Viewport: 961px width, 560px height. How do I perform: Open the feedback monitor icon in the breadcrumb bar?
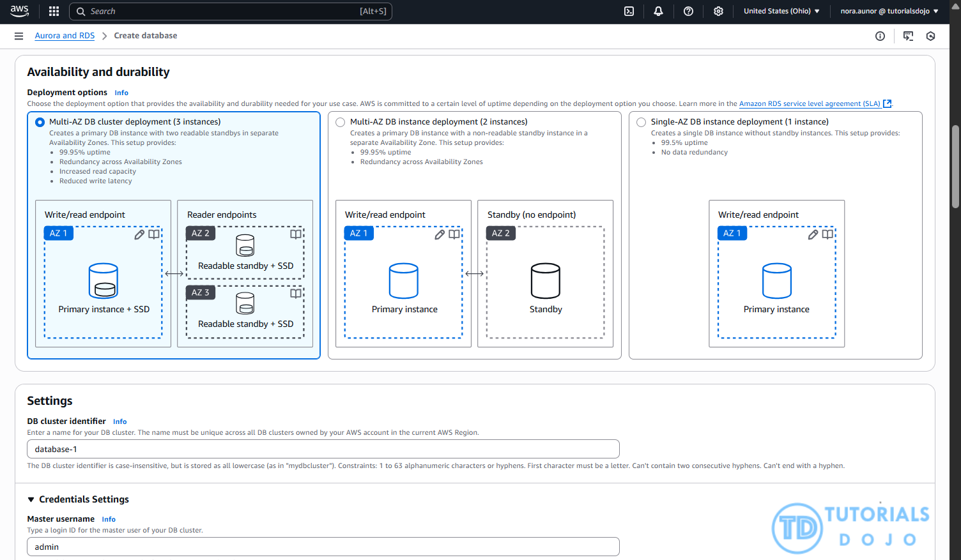[x=908, y=36]
